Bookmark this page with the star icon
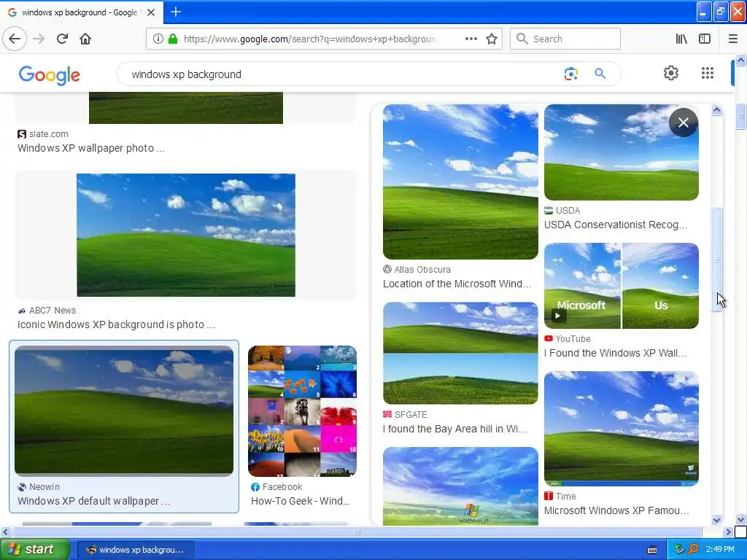This screenshot has width=747, height=560. coord(492,39)
